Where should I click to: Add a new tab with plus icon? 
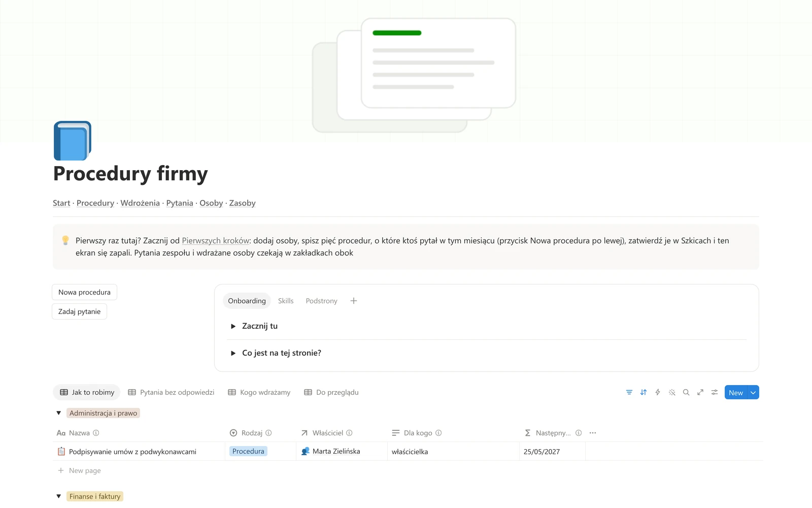(x=354, y=301)
